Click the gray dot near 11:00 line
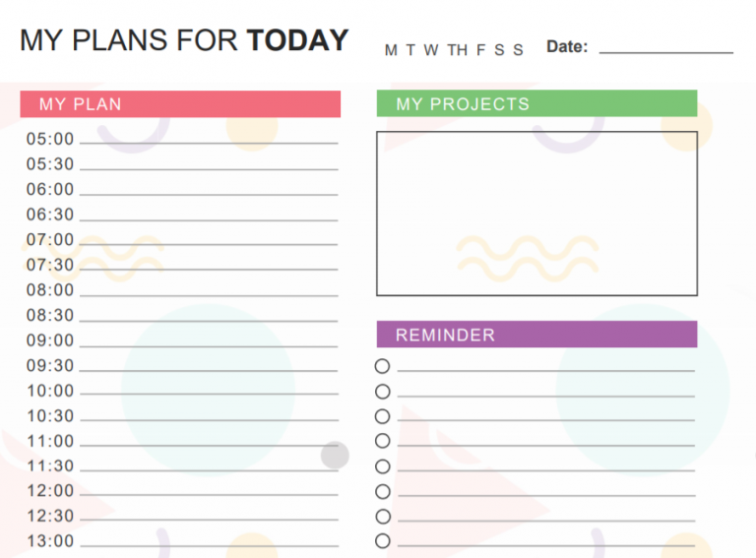Screen dimensions: 756x558 pyautogui.click(x=335, y=455)
